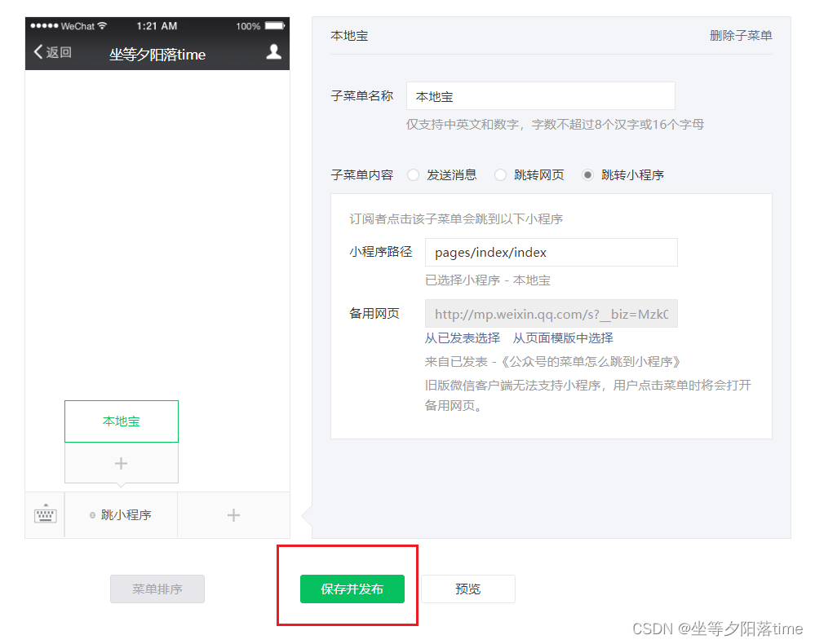
Task: Click the phone title 坐等夕阳落time
Action: 157,55
